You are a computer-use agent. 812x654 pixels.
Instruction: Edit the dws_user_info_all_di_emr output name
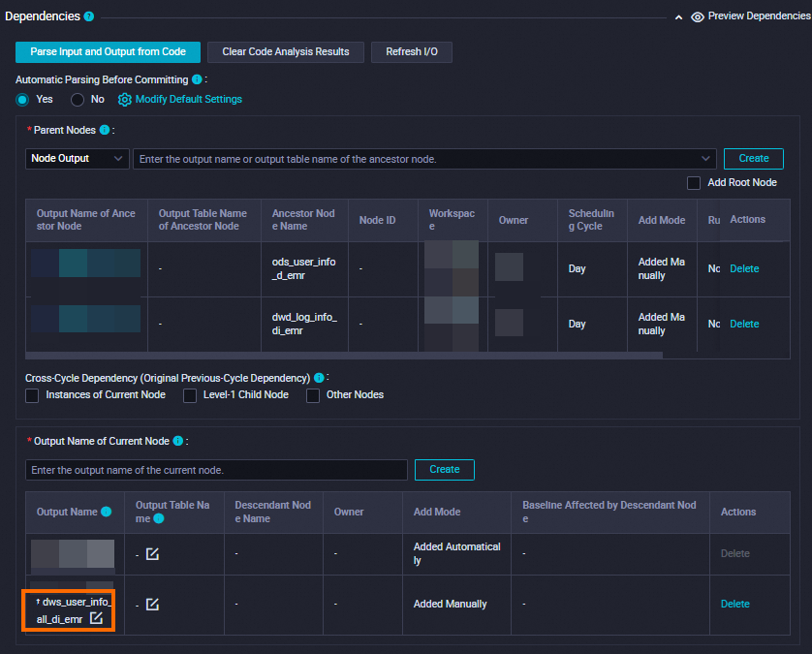point(96,618)
